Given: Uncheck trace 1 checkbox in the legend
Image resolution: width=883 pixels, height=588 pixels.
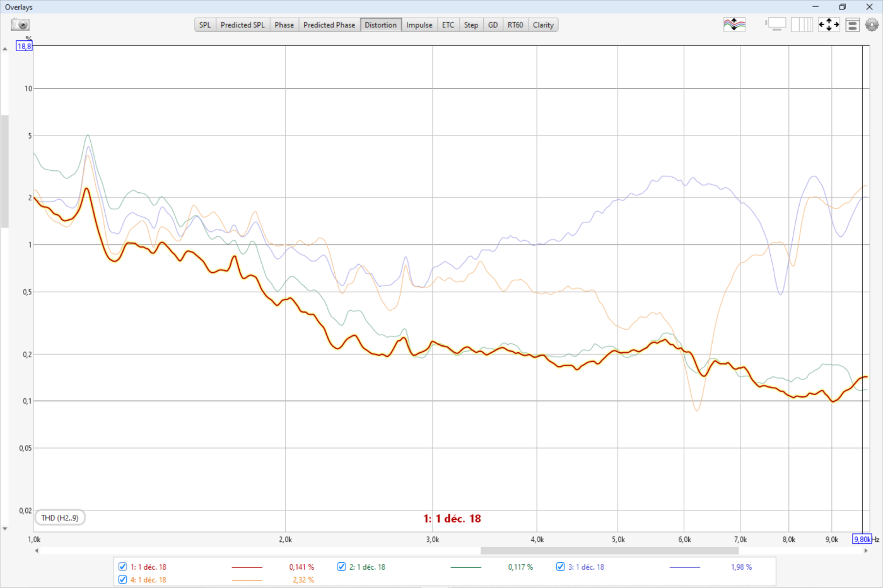Looking at the screenshot, I should [x=123, y=567].
